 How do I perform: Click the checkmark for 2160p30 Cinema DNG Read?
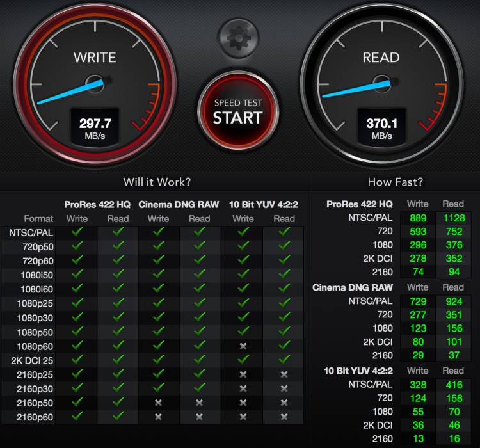pyautogui.click(x=199, y=388)
